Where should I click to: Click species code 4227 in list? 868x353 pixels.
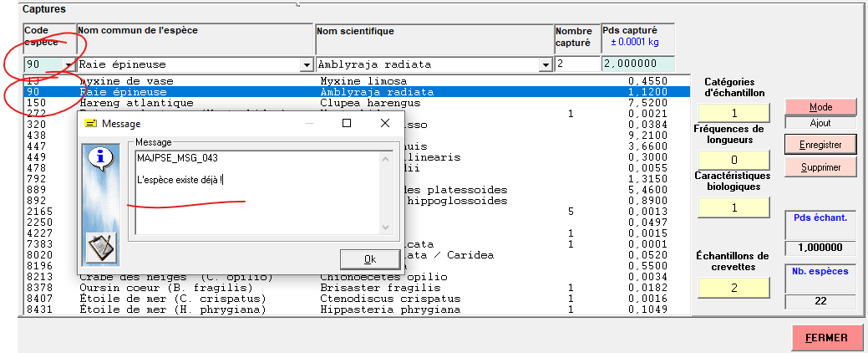tap(39, 233)
